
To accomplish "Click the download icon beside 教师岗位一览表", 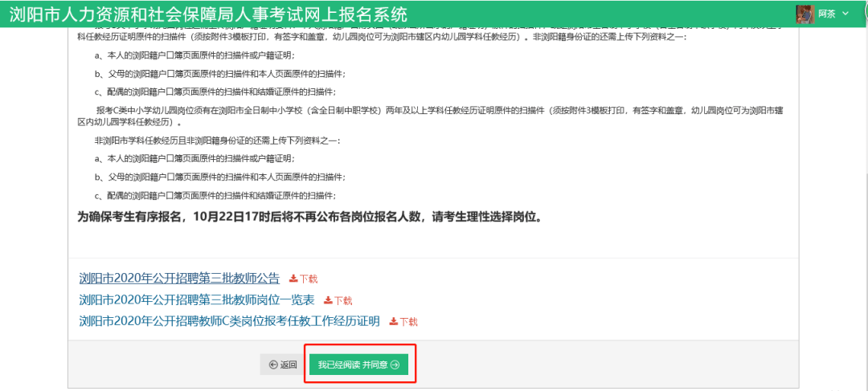I will pos(328,300).
